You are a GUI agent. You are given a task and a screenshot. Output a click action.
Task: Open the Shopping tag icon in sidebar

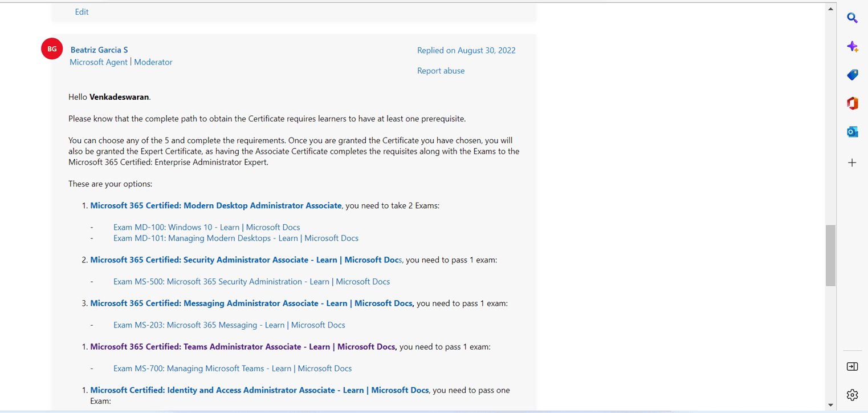click(x=852, y=75)
